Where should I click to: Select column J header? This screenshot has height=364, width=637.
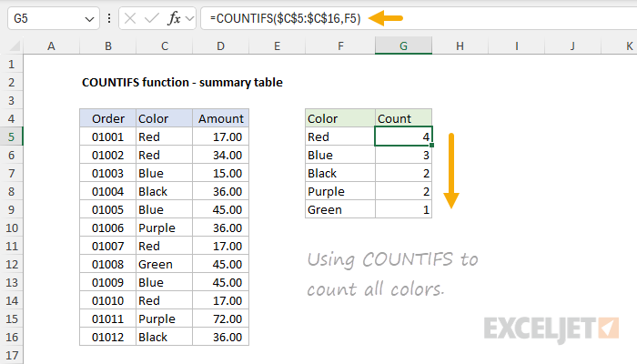coord(572,45)
